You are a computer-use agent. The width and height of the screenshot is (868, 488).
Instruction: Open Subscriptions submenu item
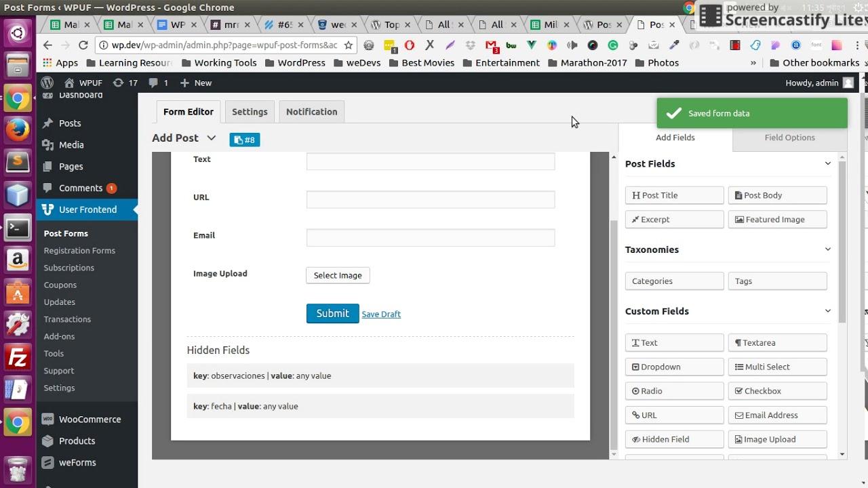[69, 268]
